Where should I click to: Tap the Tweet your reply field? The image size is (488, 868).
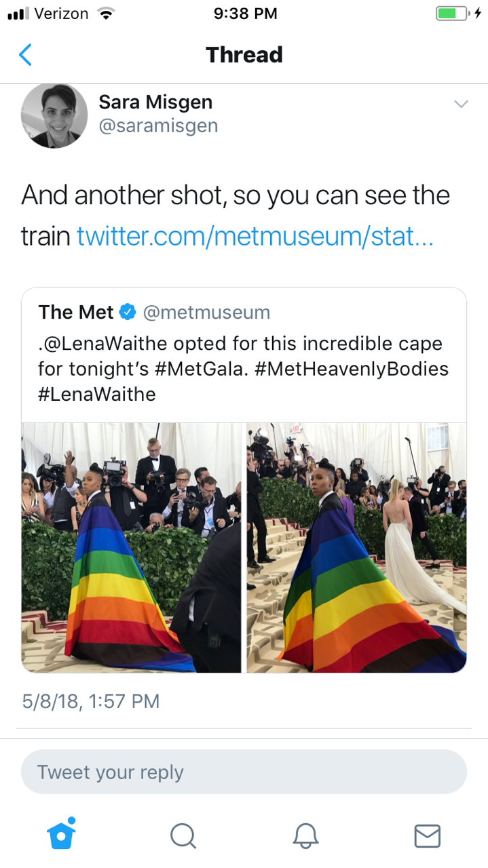[244, 772]
